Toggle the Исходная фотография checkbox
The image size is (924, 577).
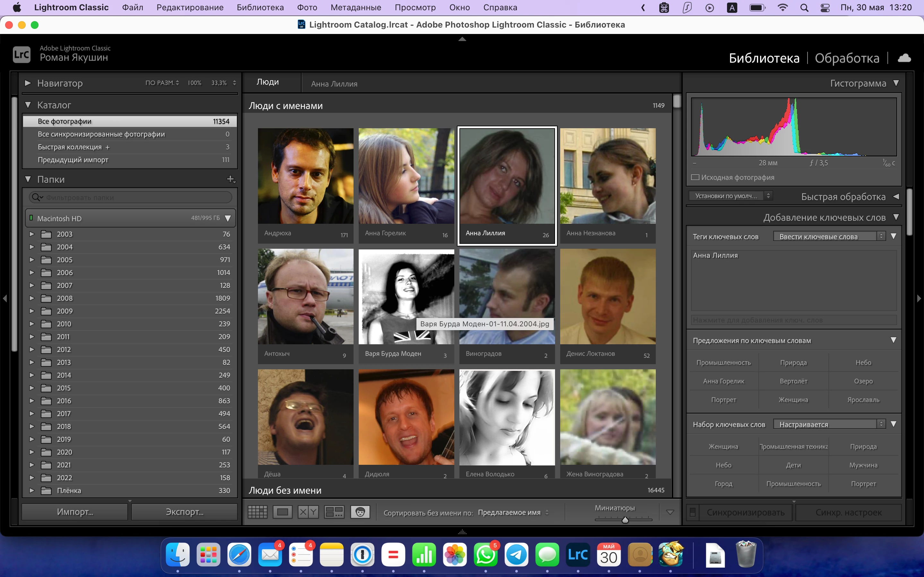coord(695,178)
